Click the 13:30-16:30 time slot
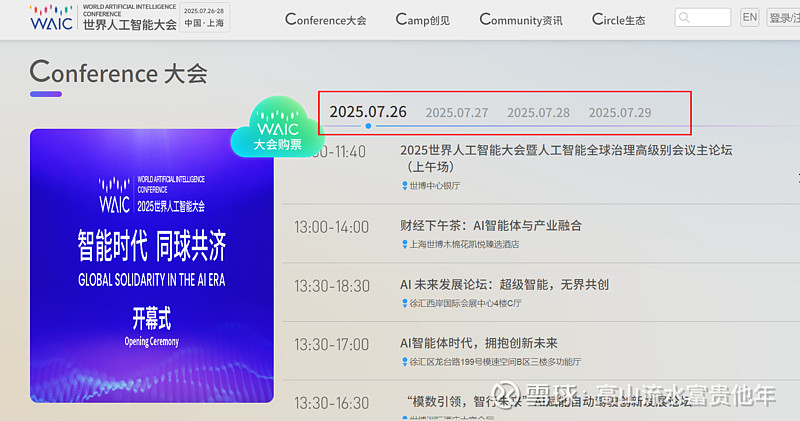800x421 pixels. click(x=332, y=403)
